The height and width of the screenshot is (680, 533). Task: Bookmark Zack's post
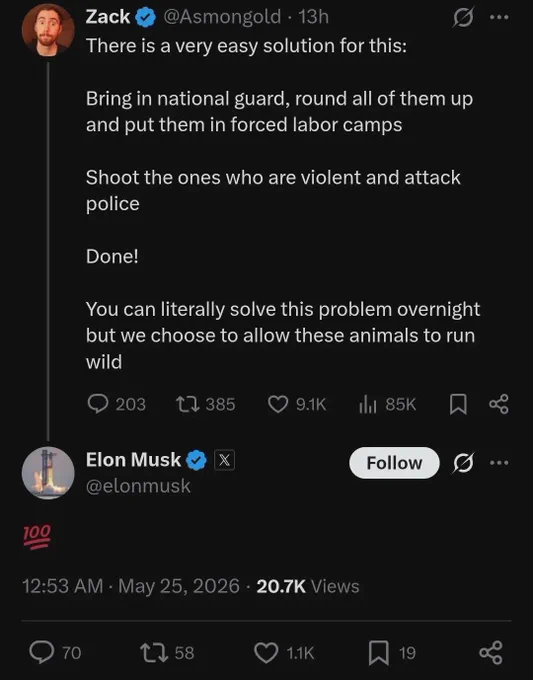click(458, 404)
